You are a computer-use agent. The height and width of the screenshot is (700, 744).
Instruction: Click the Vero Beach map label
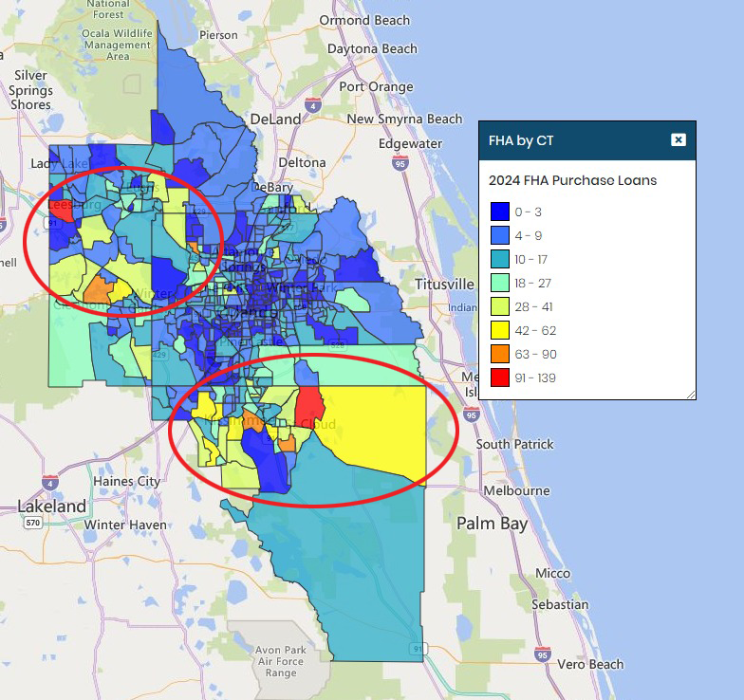pyautogui.click(x=590, y=664)
